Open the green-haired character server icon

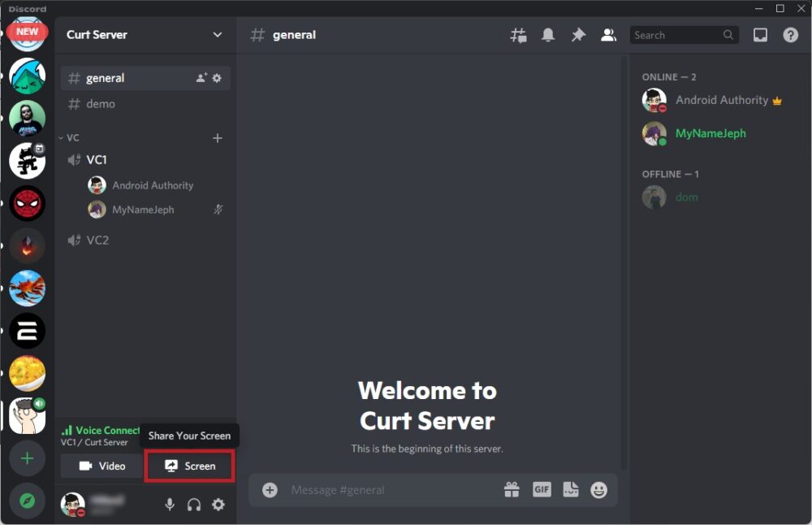pos(27,76)
